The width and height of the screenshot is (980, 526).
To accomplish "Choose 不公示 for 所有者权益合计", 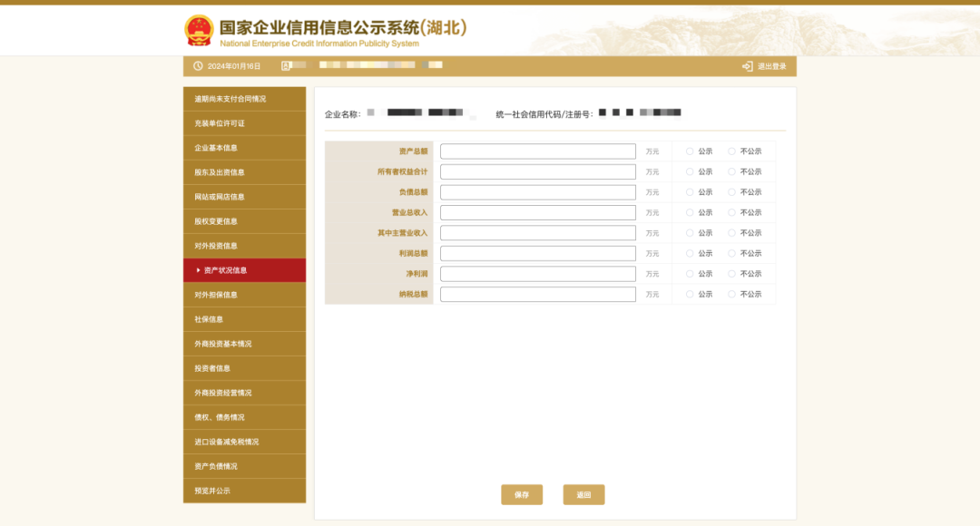I will click(732, 171).
